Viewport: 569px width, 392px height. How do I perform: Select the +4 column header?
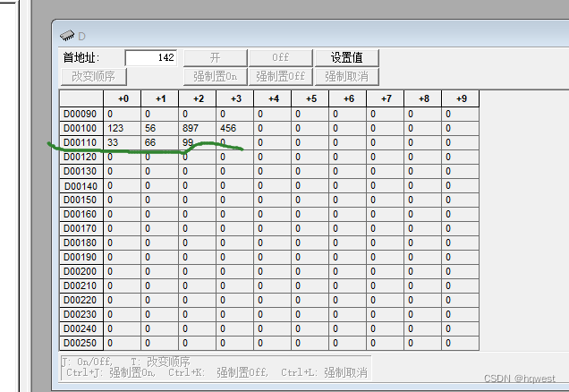click(x=273, y=98)
